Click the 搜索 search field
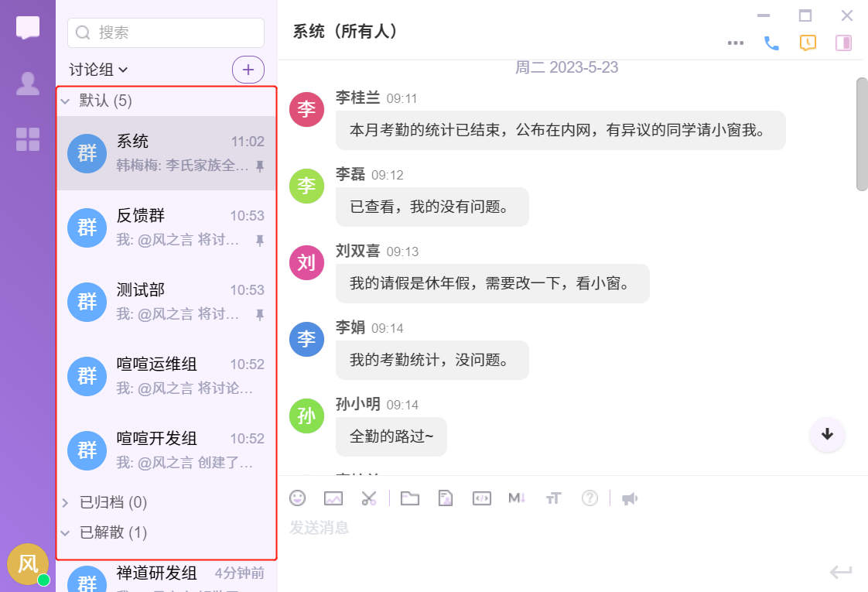This screenshot has width=868, height=592. [x=166, y=33]
